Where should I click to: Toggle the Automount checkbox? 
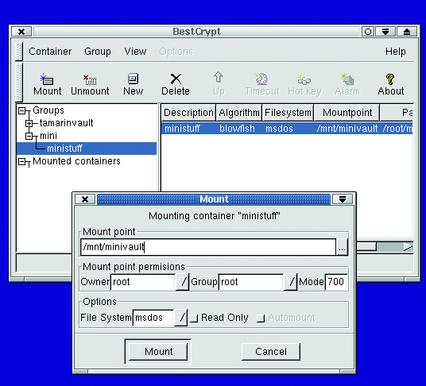(x=261, y=318)
